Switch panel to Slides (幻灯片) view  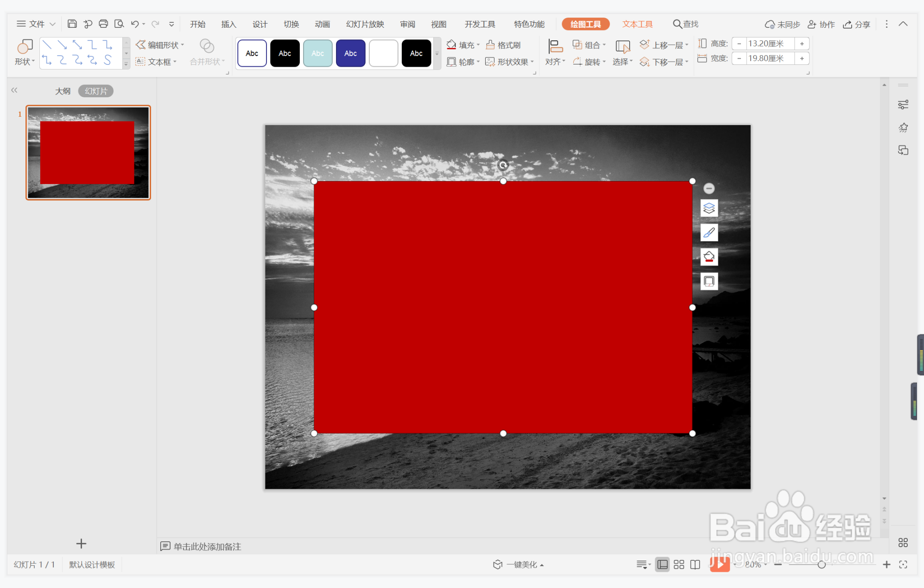(96, 91)
